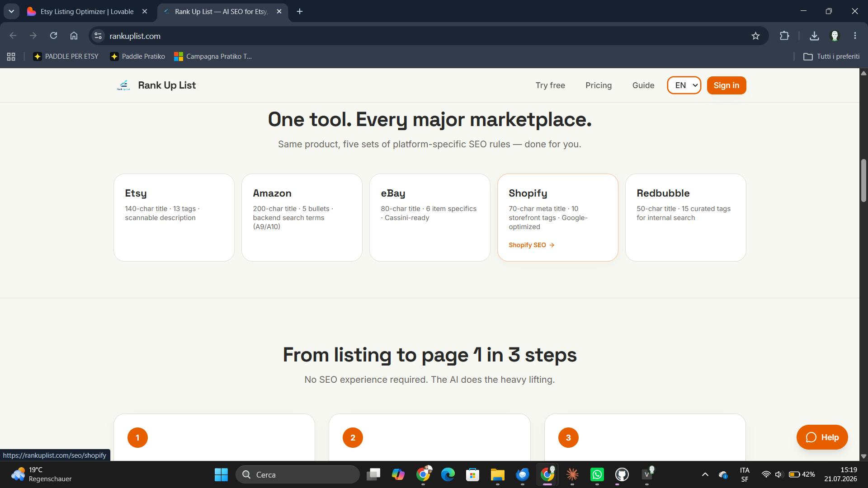Open Task View on the taskbar
868x488 pixels.
373,474
